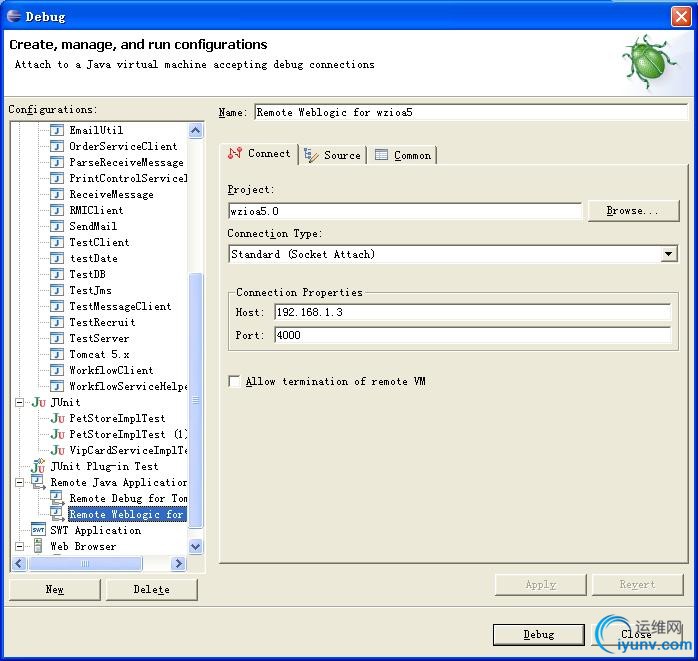Click the Connect tab icon
Image resolution: width=698 pixels, height=661 pixels.
tap(235, 153)
